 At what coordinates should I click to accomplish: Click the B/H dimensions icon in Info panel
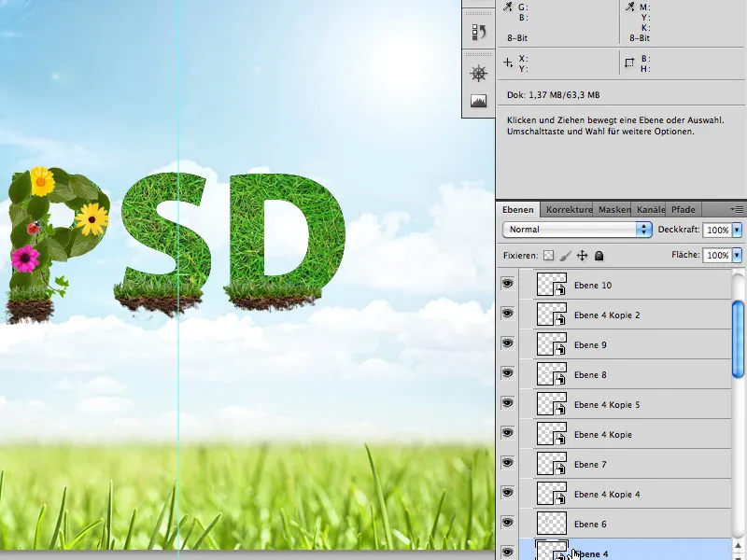631,63
